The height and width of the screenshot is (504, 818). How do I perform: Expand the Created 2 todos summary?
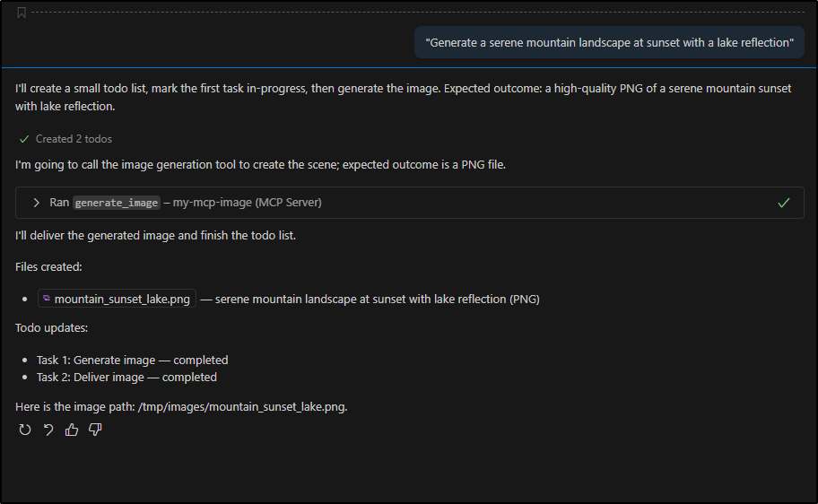pos(74,139)
